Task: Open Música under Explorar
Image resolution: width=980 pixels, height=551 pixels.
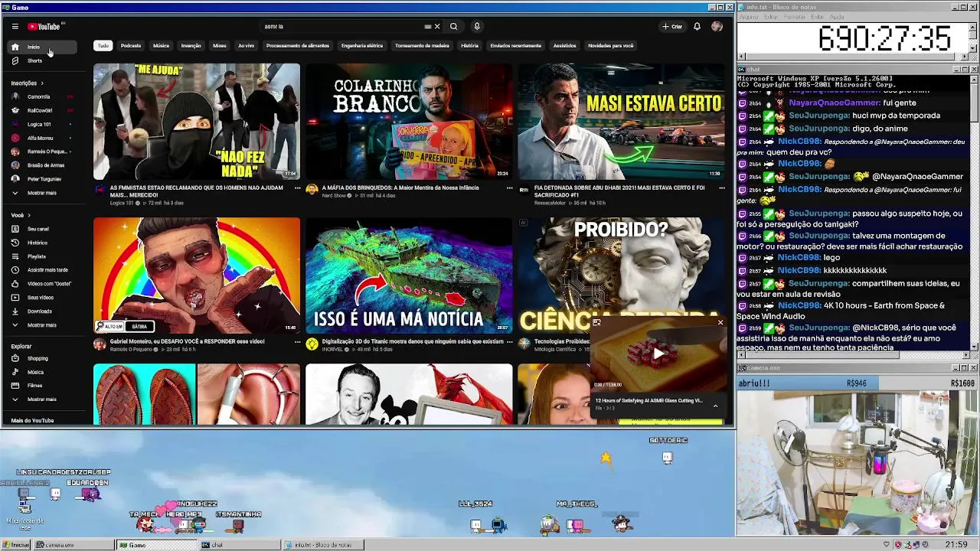Action: coord(42,372)
